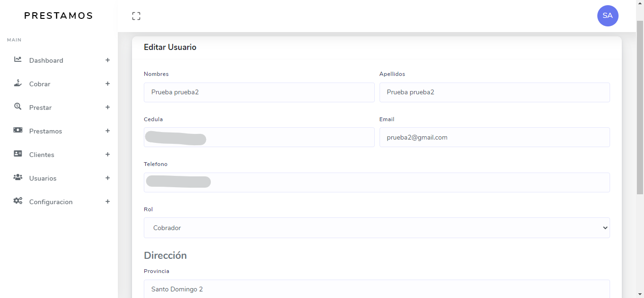Click the Clientes ID card icon
644x298 pixels.
[18, 154]
